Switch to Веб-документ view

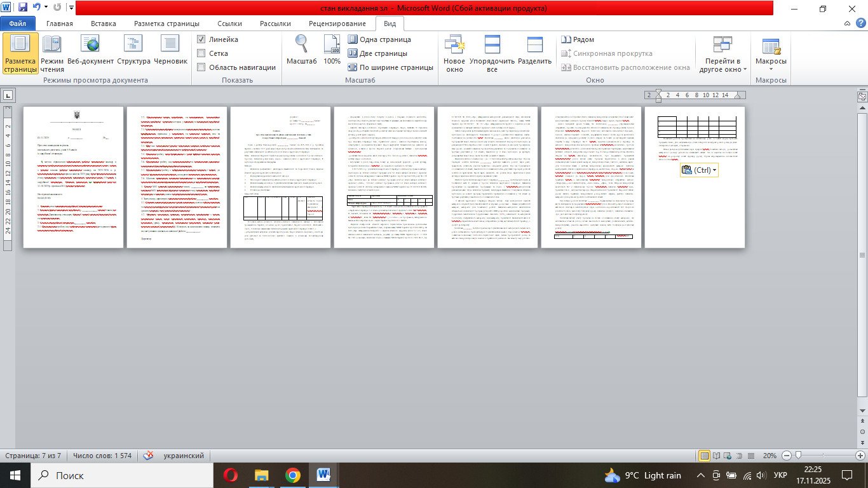tap(90, 52)
